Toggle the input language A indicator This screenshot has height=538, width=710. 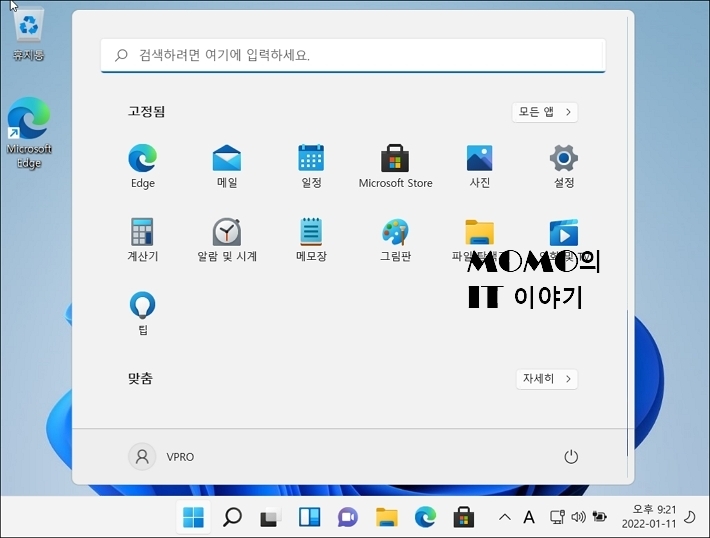[529, 517]
